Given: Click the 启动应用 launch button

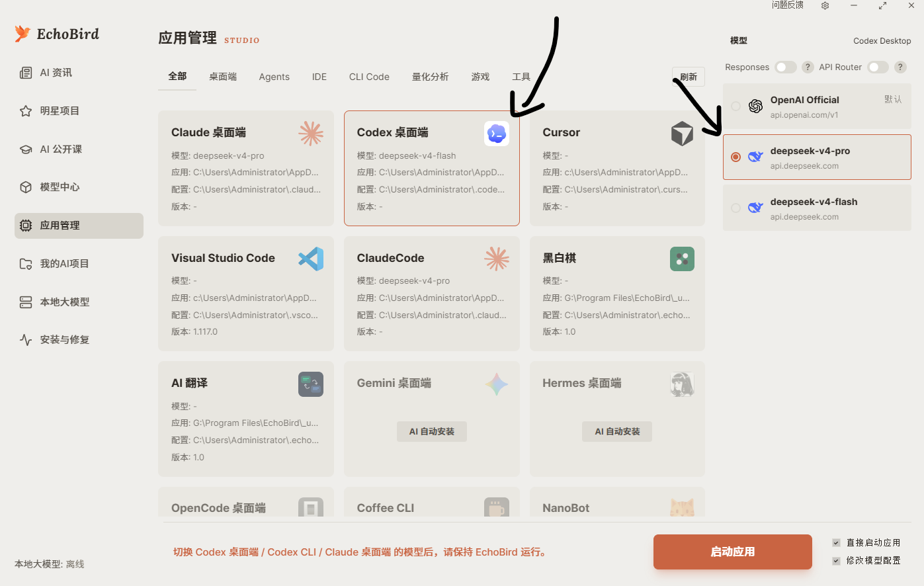Looking at the screenshot, I should point(733,552).
